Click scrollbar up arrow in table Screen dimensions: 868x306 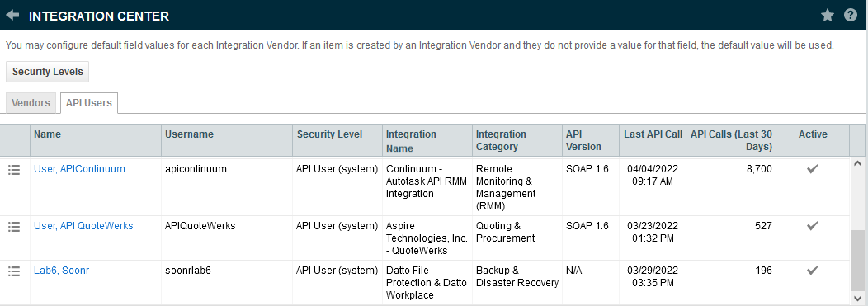click(857, 164)
